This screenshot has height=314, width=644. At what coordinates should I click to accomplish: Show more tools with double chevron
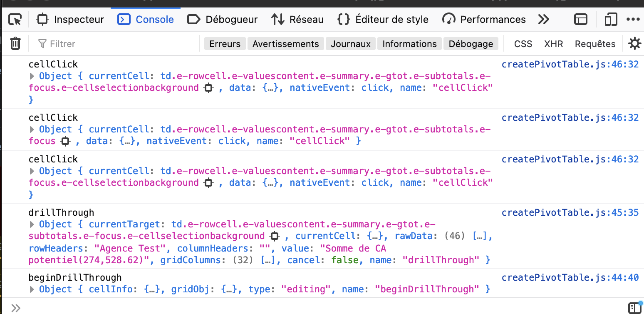pos(543,20)
